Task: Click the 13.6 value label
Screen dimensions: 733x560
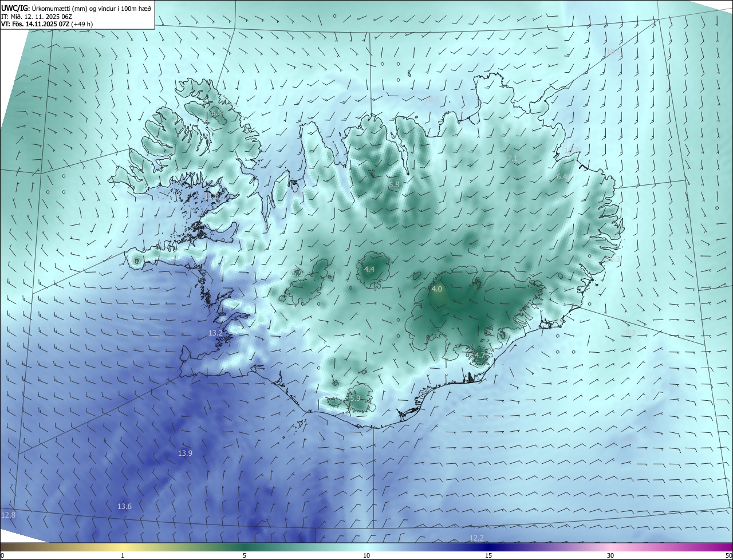Action: click(124, 506)
